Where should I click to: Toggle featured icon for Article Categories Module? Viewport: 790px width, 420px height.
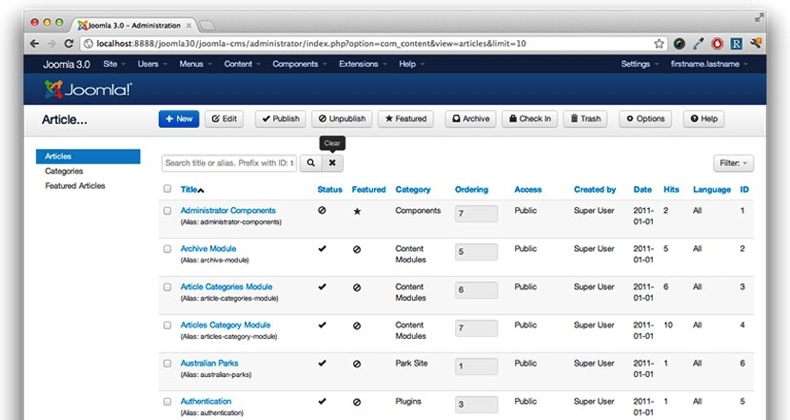357,288
